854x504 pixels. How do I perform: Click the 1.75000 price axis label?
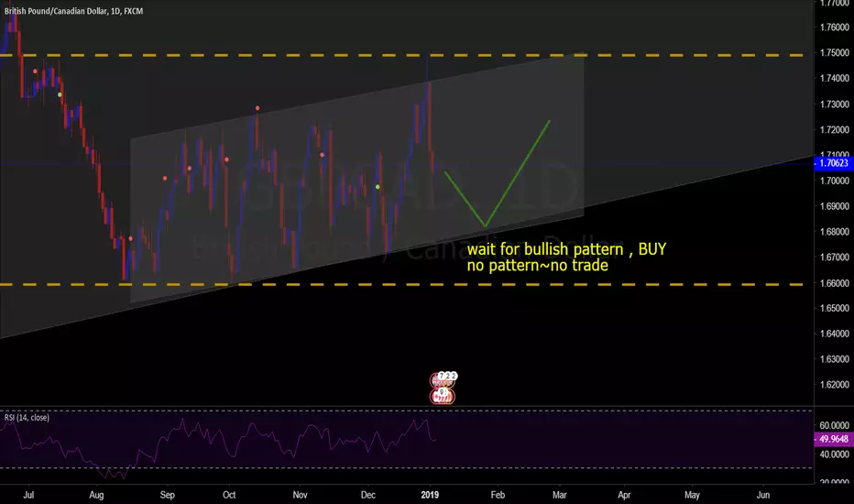[x=835, y=53]
